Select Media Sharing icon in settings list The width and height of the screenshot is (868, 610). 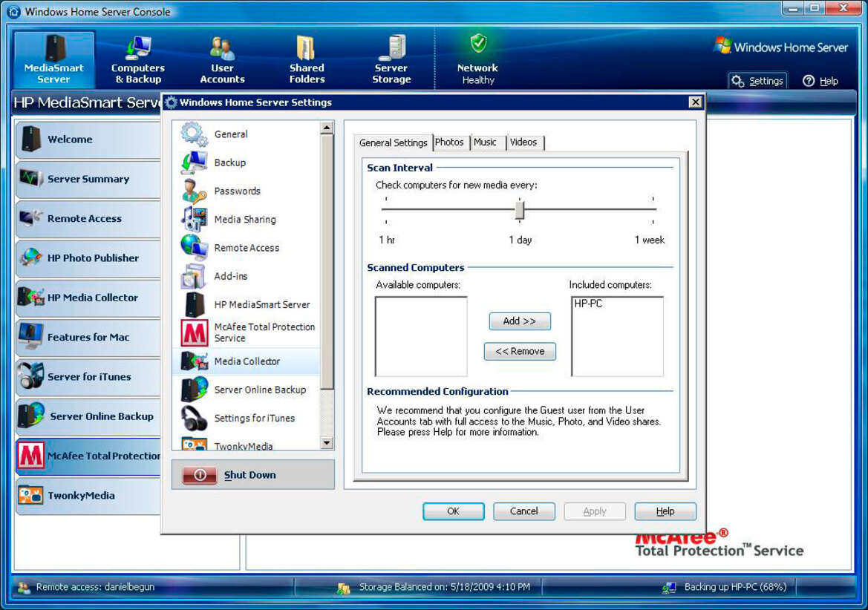[x=194, y=219]
